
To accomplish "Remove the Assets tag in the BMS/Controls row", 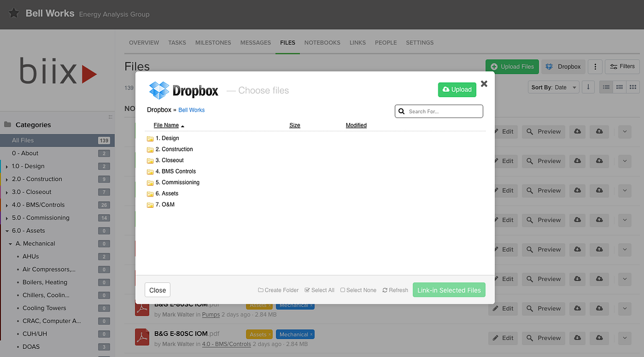I will [x=269, y=334].
